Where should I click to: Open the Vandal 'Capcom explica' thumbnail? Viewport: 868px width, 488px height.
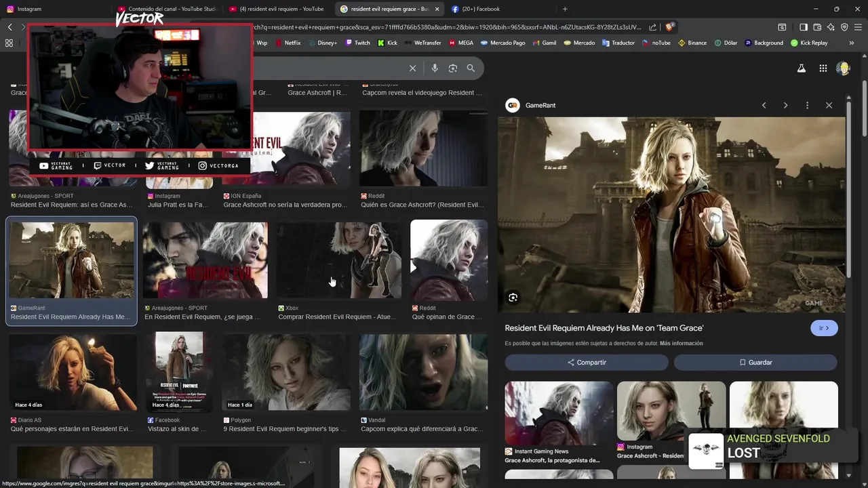click(x=423, y=372)
